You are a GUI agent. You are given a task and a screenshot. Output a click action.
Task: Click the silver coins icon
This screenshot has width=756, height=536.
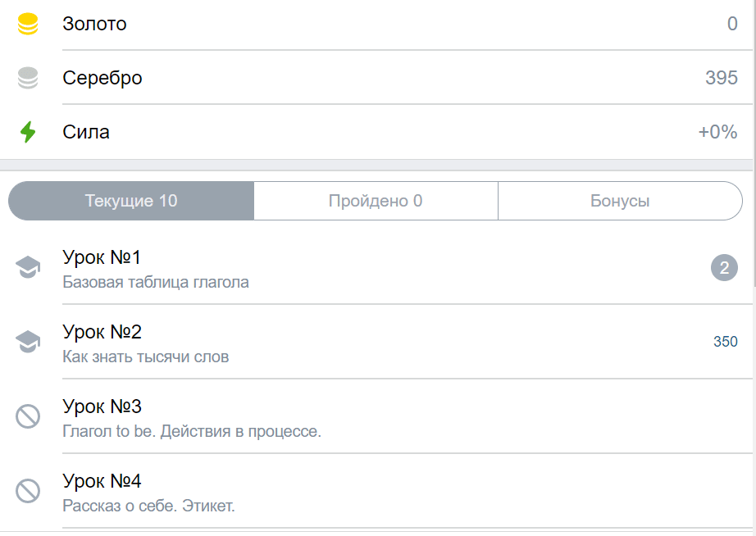point(28,78)
